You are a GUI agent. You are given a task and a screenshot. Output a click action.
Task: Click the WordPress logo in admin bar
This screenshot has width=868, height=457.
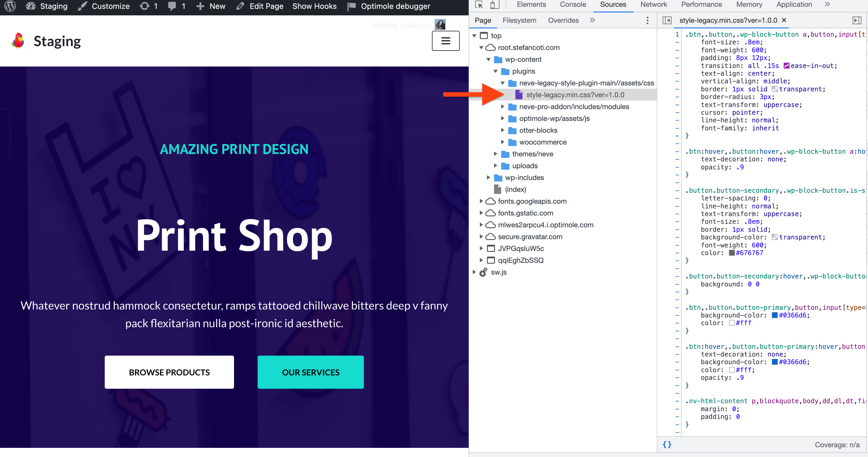click(10, 6)
